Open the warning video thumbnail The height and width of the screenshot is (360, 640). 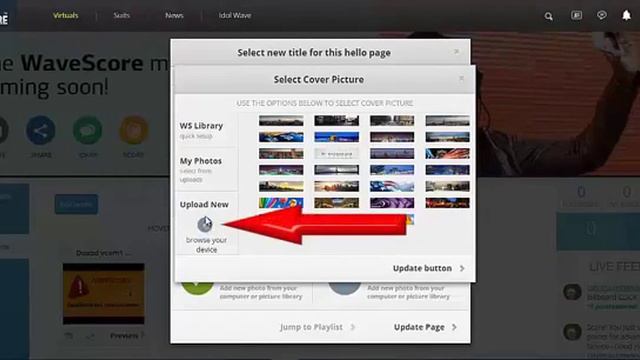tap(104, 294)
